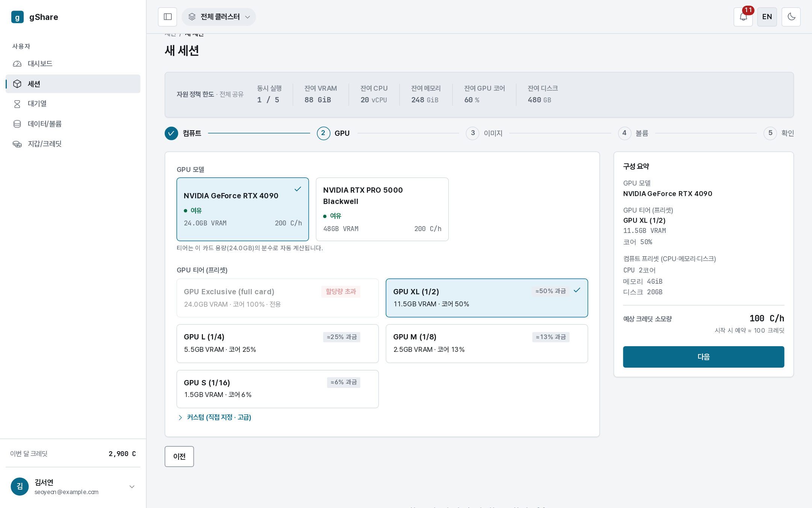Screen dimensions: 812x508
Task: Choose the GPU S (1/16) tier
Action: coord(277,389)
